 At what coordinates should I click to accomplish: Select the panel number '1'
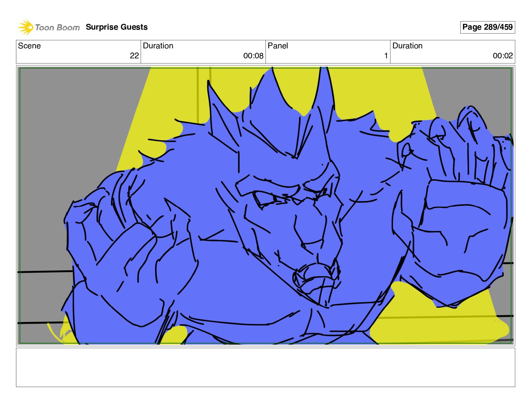tap(386, 56)
